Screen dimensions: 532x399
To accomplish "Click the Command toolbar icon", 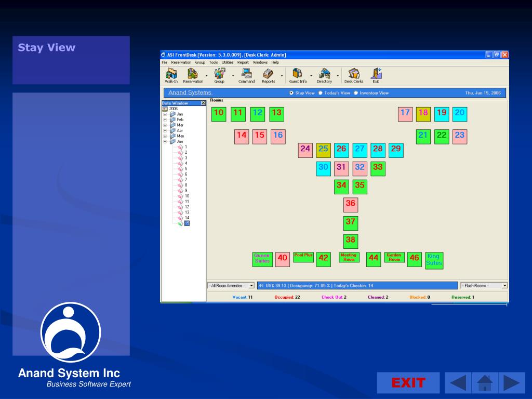I will (246, 75).
